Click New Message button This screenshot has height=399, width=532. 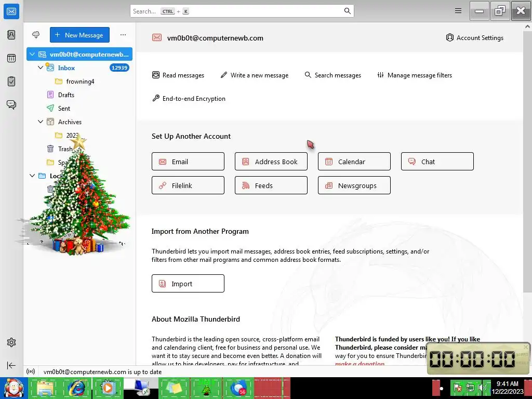(x=79, y=35)
